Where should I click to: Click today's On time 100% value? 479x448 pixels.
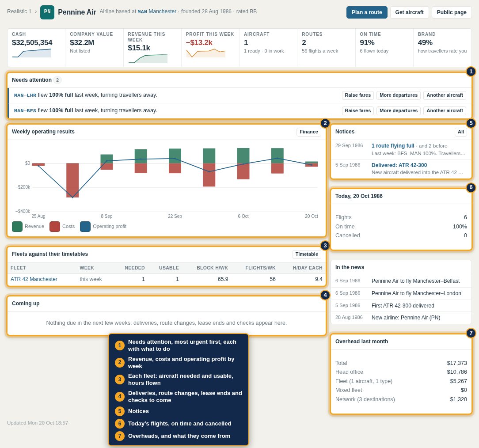460,227
